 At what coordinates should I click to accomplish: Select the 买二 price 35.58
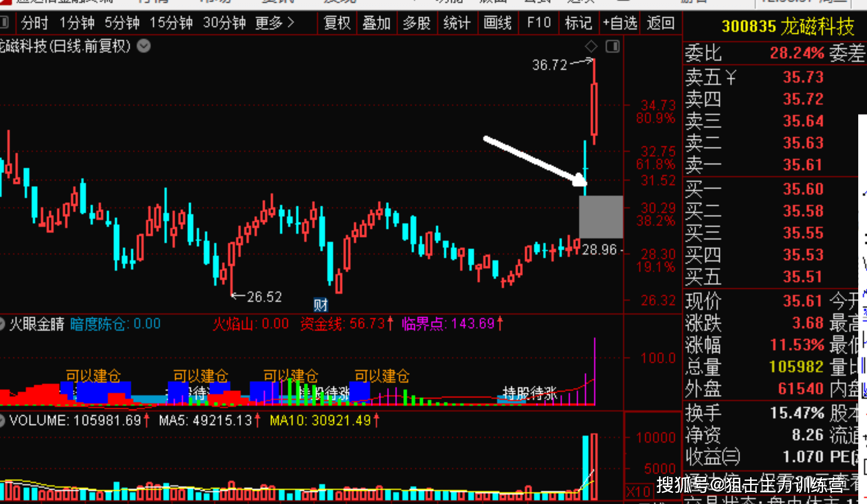[803, 211]
